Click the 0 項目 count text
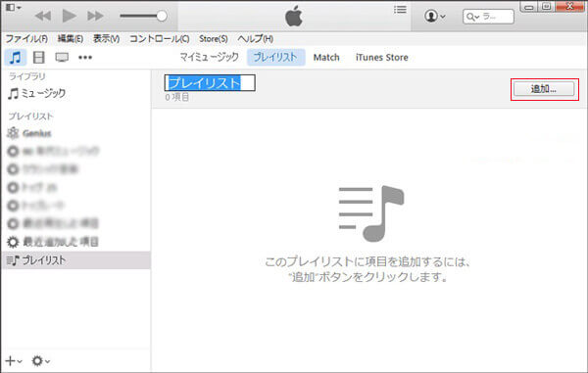Screen dimensions: 588x373 click(177, 97)
